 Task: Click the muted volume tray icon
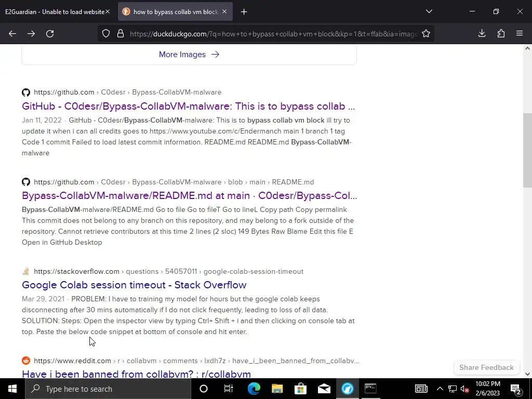point(465,389)
